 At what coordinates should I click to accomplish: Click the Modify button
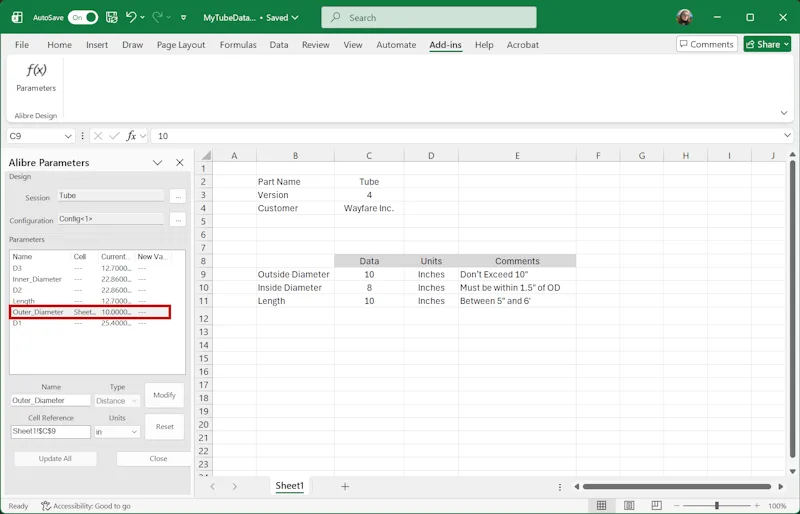(164, 395)
